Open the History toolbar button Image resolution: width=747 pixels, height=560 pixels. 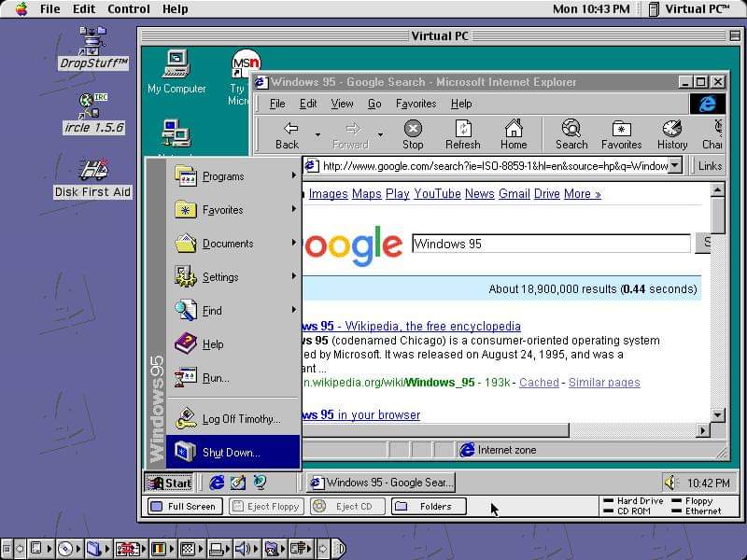click(672, 135)
